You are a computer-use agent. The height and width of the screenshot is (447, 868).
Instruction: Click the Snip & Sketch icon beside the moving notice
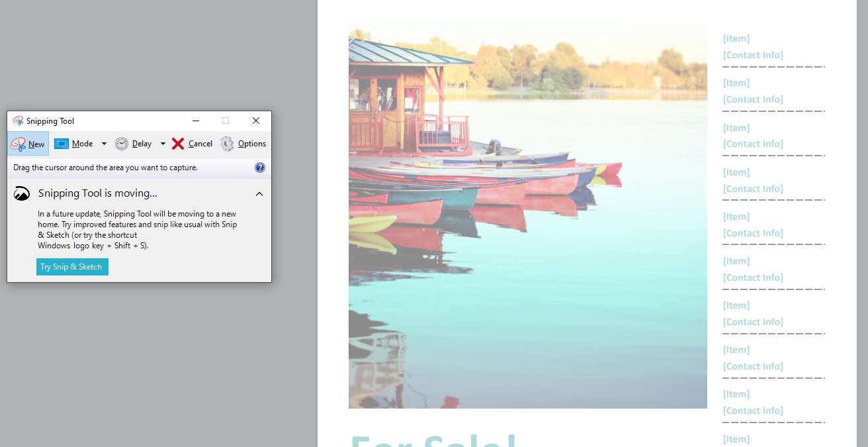coord(22,193)
